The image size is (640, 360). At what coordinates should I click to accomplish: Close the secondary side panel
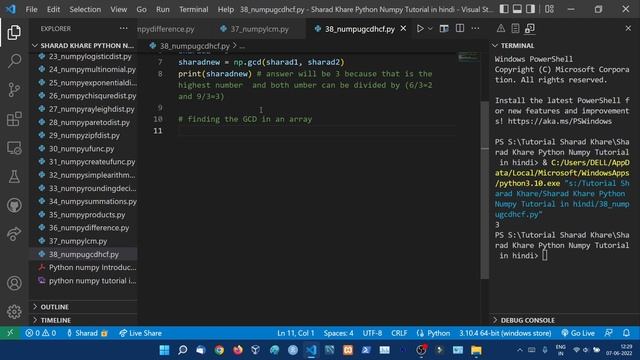click(x=628, y=28)
